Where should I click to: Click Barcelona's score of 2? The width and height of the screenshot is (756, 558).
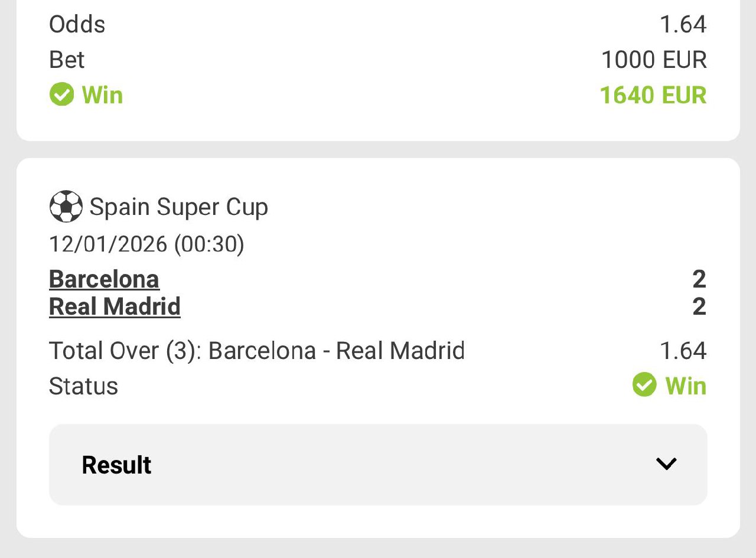pyautogui.click(x=699, y=279)
